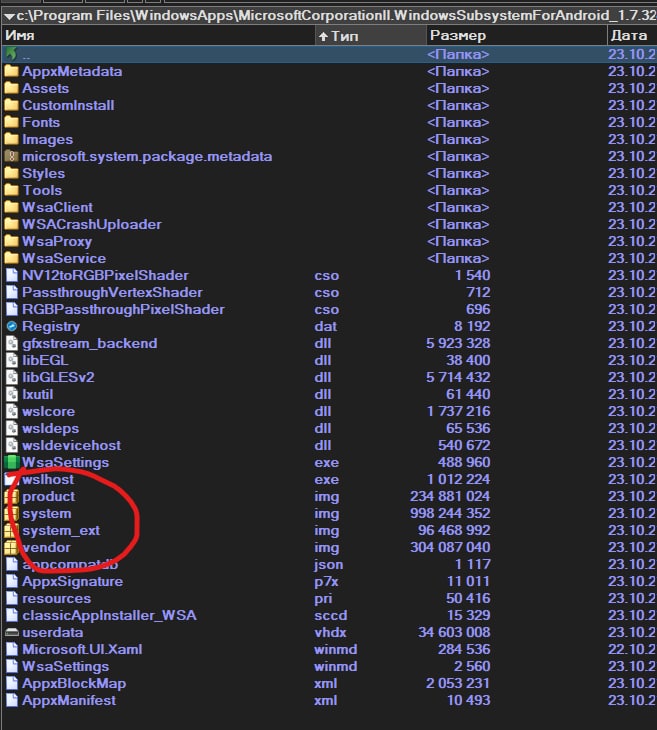Click the size value 34 603 008
The width and height of the screenshot is (657, 730).
(x=454, y=632)
